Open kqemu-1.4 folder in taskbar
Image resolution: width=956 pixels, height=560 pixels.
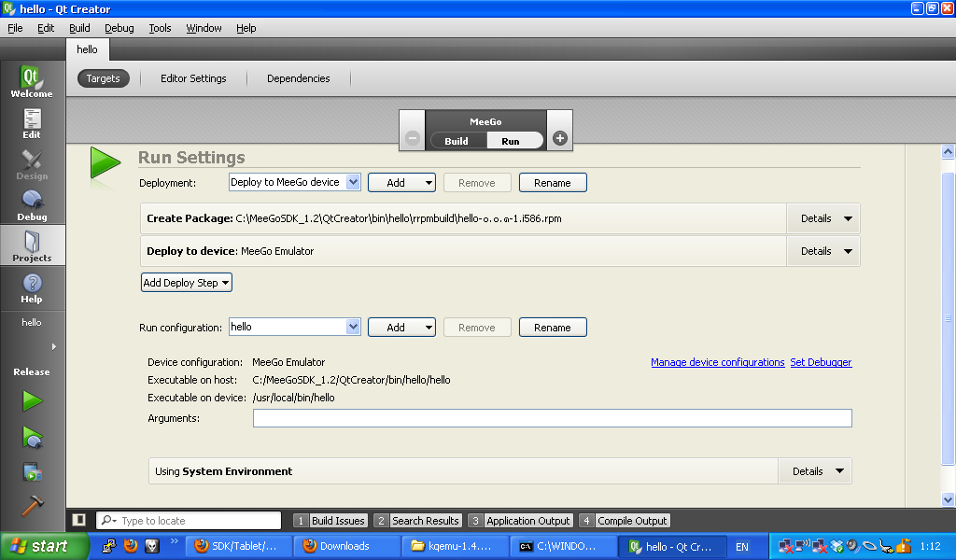455,546
